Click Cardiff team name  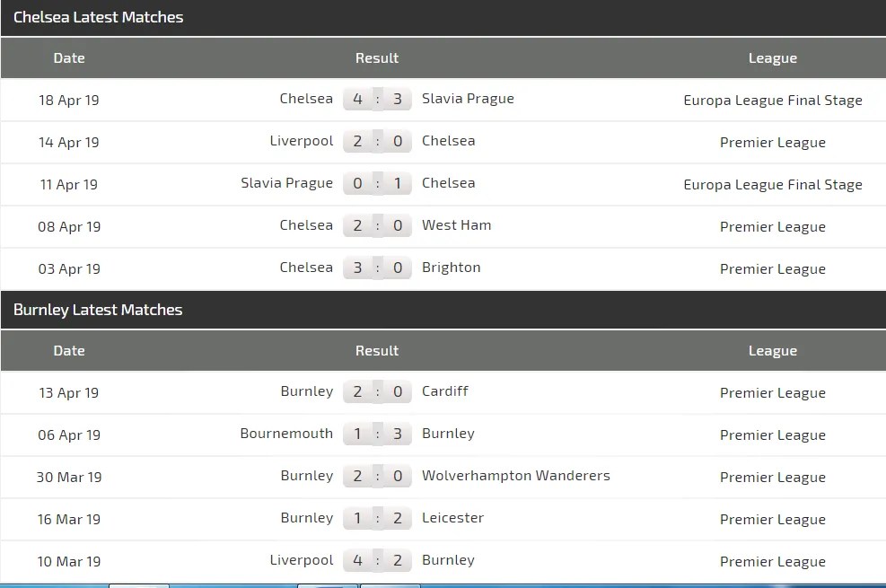(445, 391)
